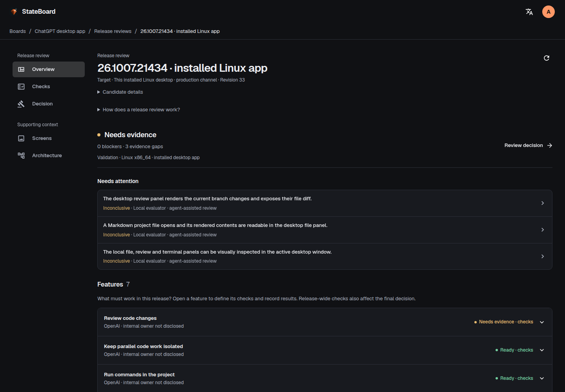
Task: Click the Features heading
Action: click(x=110, y=285)
